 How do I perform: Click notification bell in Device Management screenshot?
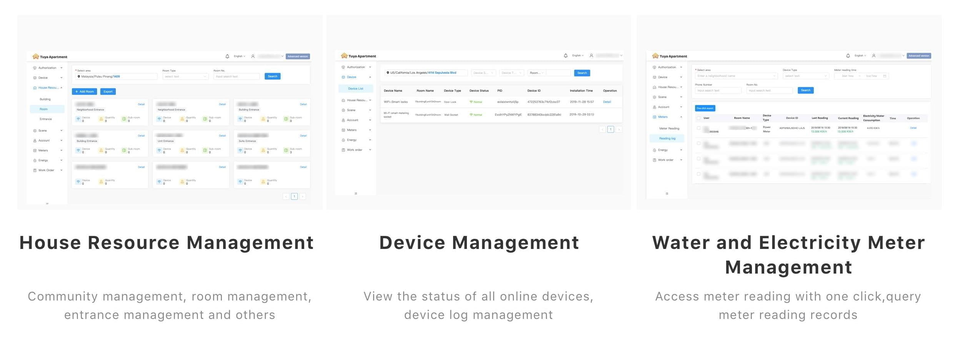pos(565,56)
